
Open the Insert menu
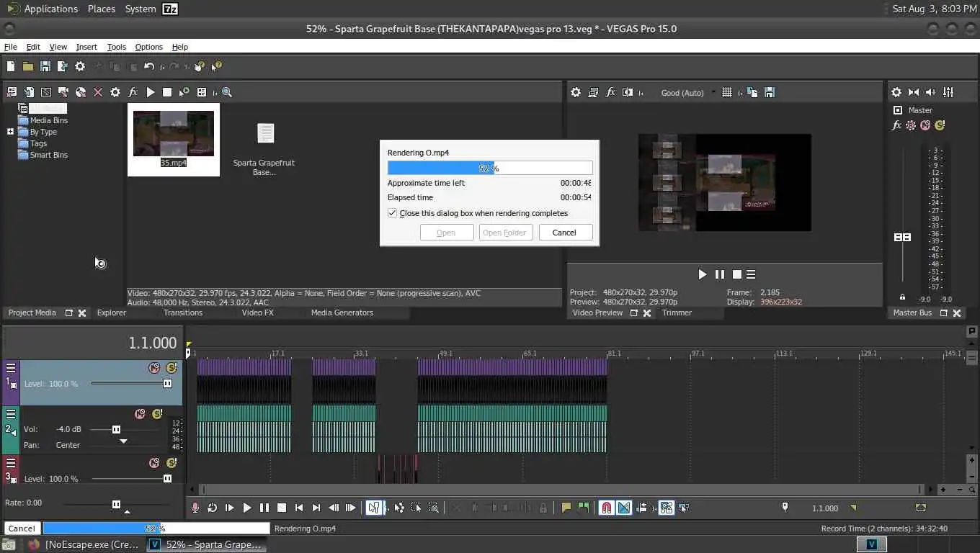coord(86,47)
